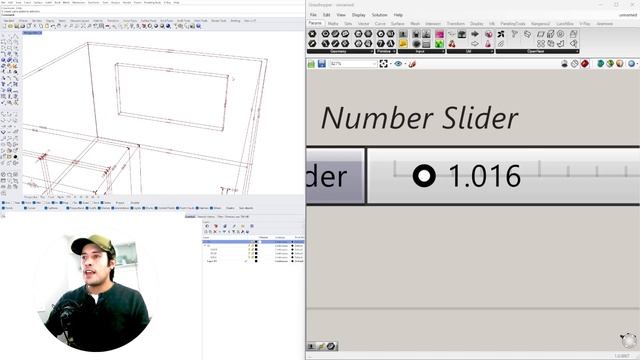
Task: Click the funnel icon in OpenNest group
Action: tap(514, 34)
